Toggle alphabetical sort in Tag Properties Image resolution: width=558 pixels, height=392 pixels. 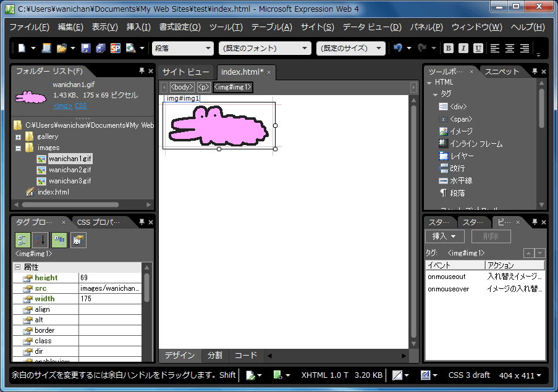pos(40,240)
